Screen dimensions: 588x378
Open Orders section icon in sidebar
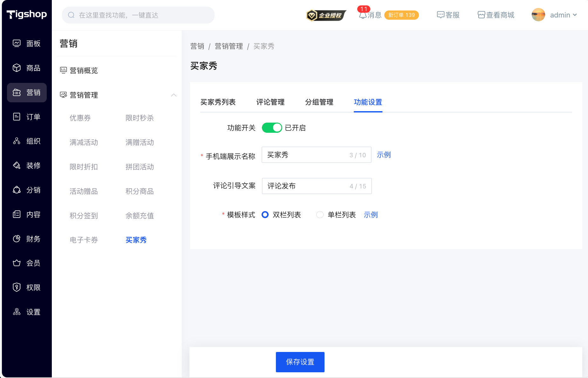pyautogui.click(x=17, y=117)
